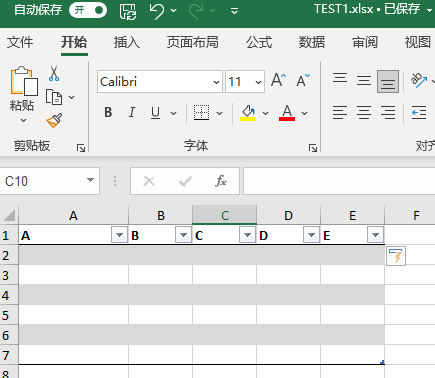
Task: Expand the 粘贴 options arrow
Action: tap(23, 120)
